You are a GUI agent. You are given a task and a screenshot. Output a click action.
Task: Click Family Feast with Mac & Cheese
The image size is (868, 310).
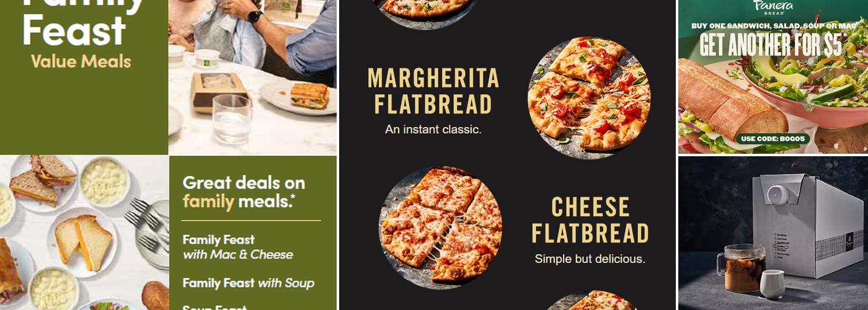click(x=237, y=247)
